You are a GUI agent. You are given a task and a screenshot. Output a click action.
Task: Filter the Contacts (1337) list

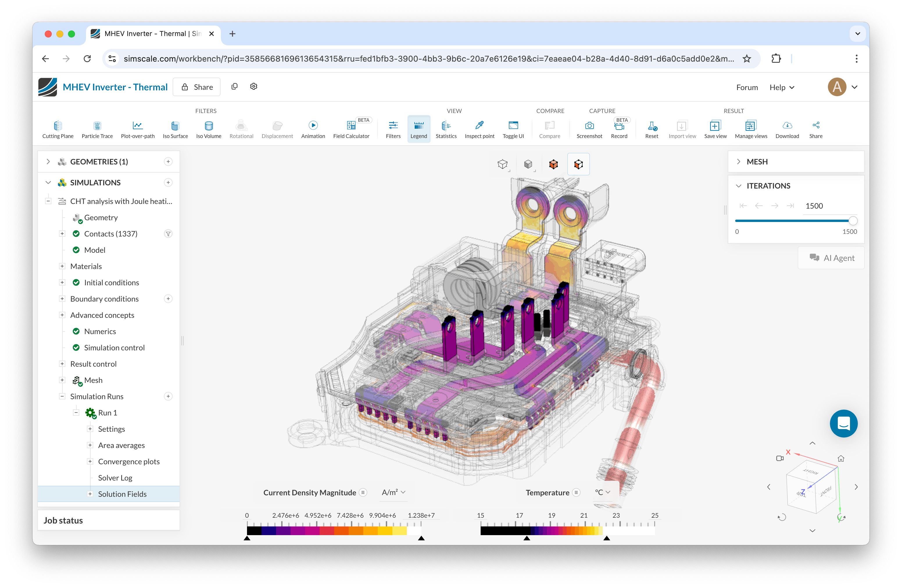[168, 234]
